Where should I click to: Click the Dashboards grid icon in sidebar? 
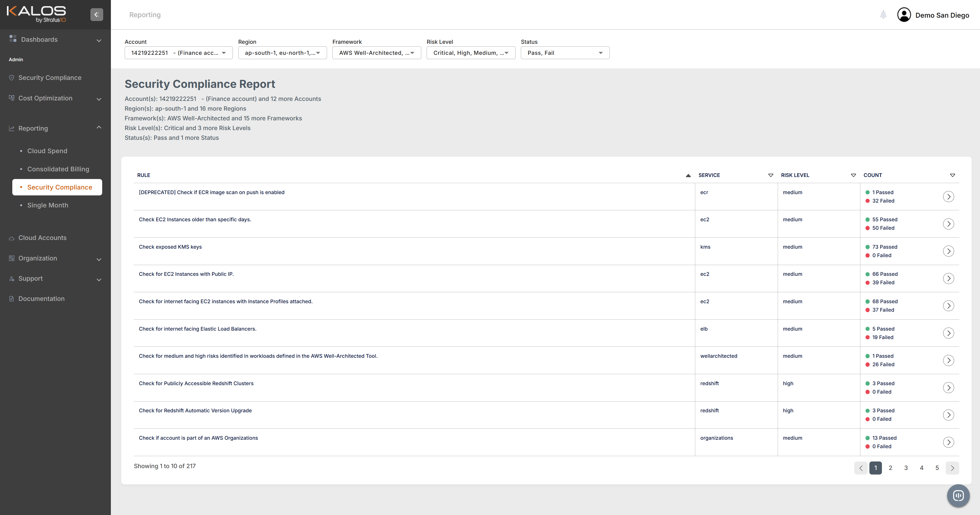(x=13, y=39)
